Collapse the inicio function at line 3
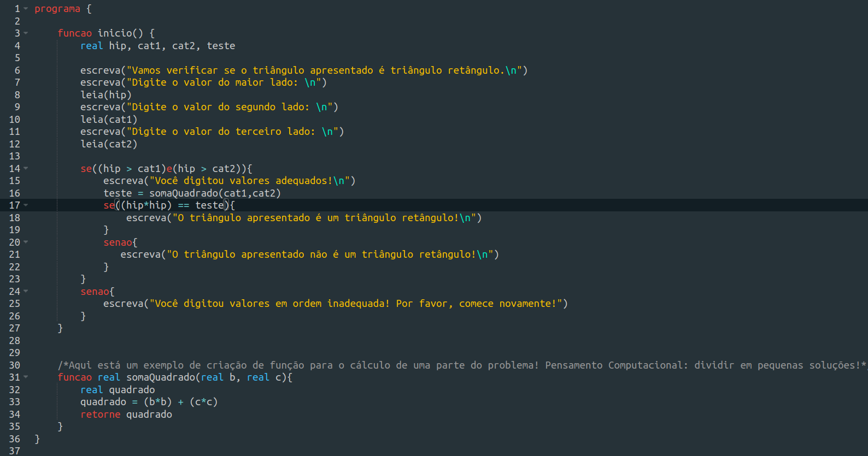The height and width of the screenshot is (456, 868). 26,33
